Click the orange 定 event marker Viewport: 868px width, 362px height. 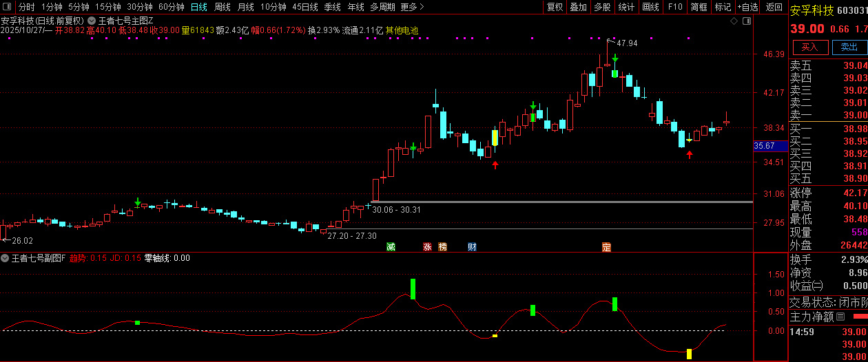pos(606,246)
